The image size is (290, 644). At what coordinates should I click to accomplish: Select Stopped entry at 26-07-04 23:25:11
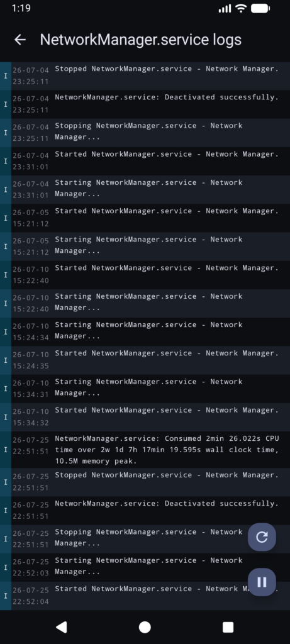tap(145, 76)
